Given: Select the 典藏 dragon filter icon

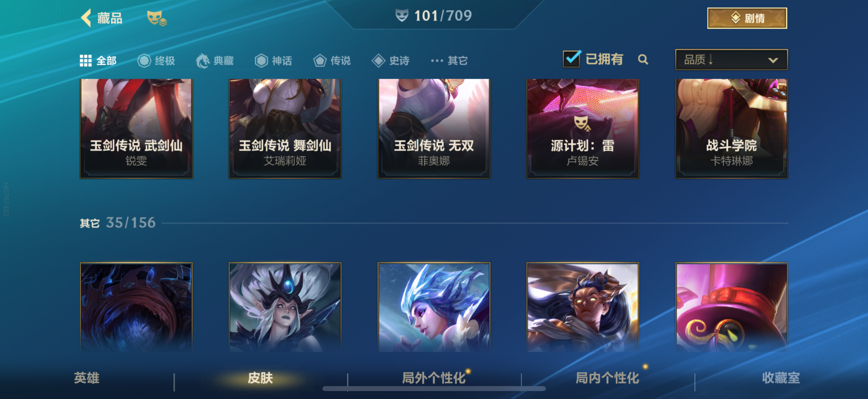Looking at the screenshot, I should pos(203,61).
